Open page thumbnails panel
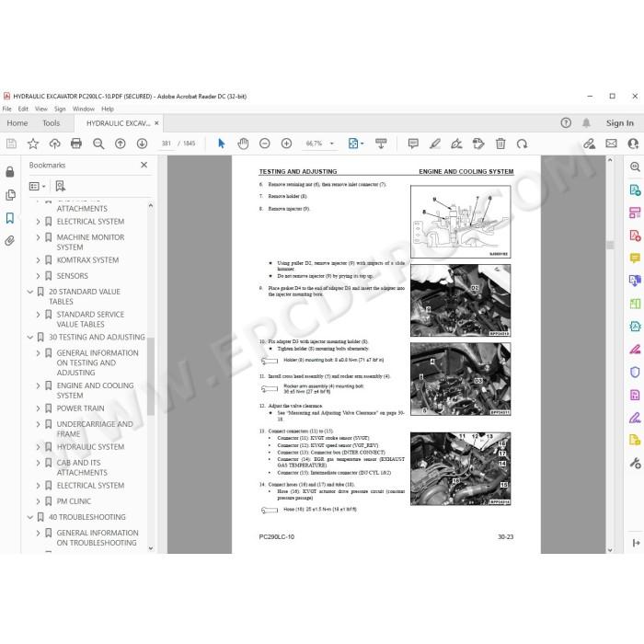 pos(10,195)
